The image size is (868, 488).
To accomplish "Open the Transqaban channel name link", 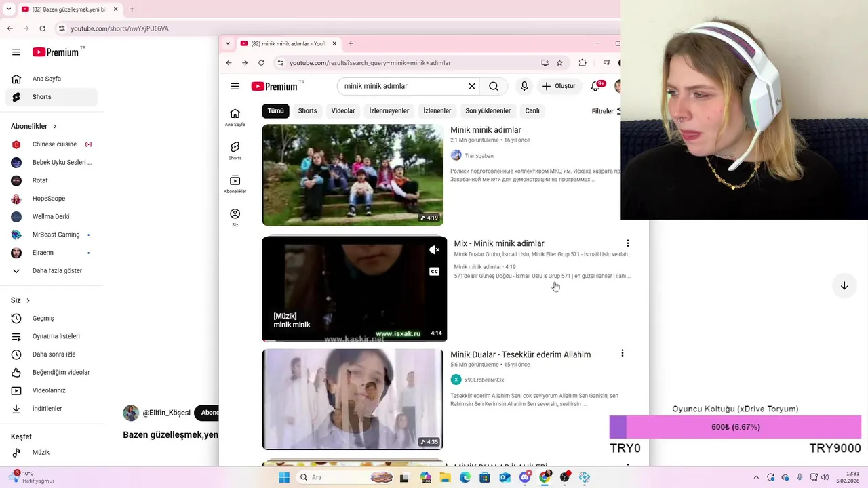I will pos(479,156).
